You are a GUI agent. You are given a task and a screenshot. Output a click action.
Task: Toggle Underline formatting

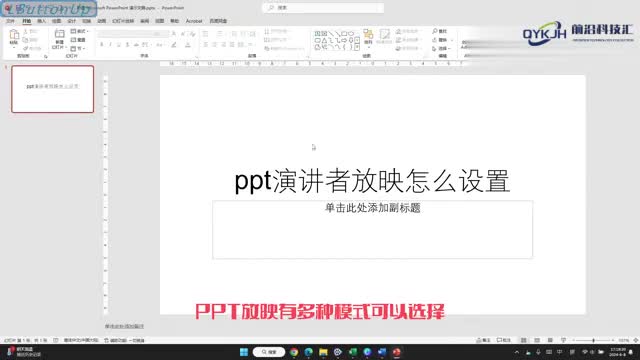click(119, 45)
